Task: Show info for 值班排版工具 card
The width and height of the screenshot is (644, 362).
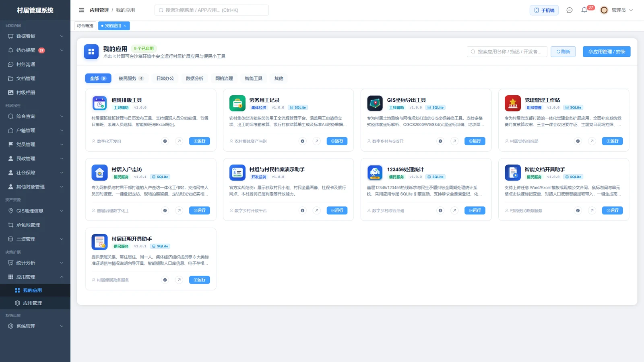Action: [x=165, y=141]
